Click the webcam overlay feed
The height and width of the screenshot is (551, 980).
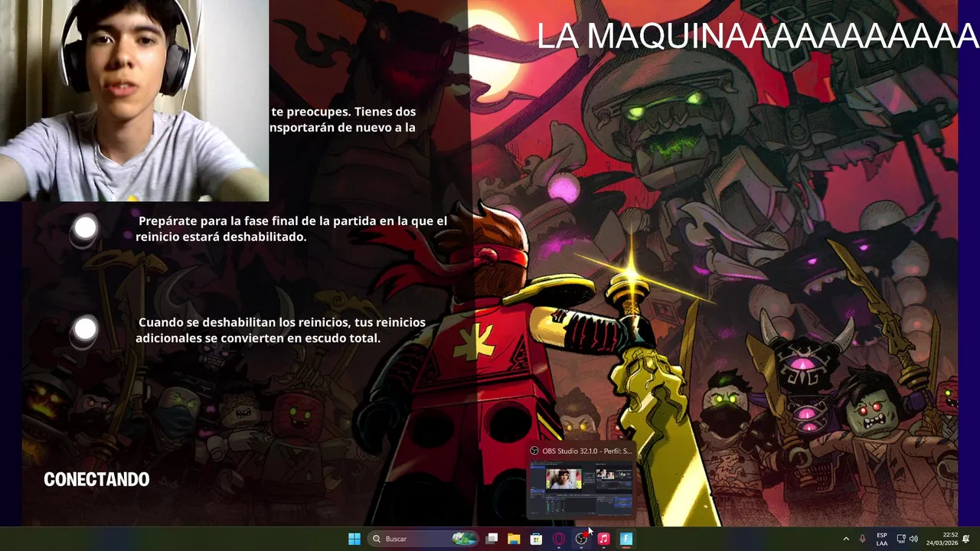click(134, 100)
